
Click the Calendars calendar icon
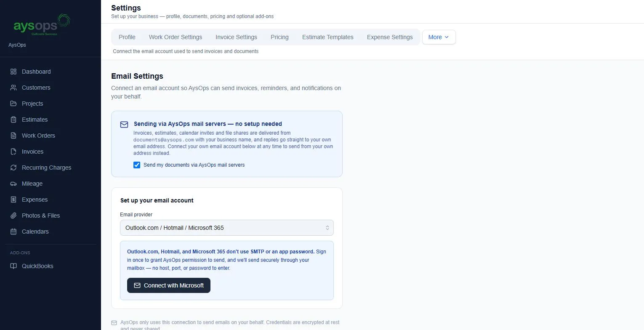tap(13, 232)
